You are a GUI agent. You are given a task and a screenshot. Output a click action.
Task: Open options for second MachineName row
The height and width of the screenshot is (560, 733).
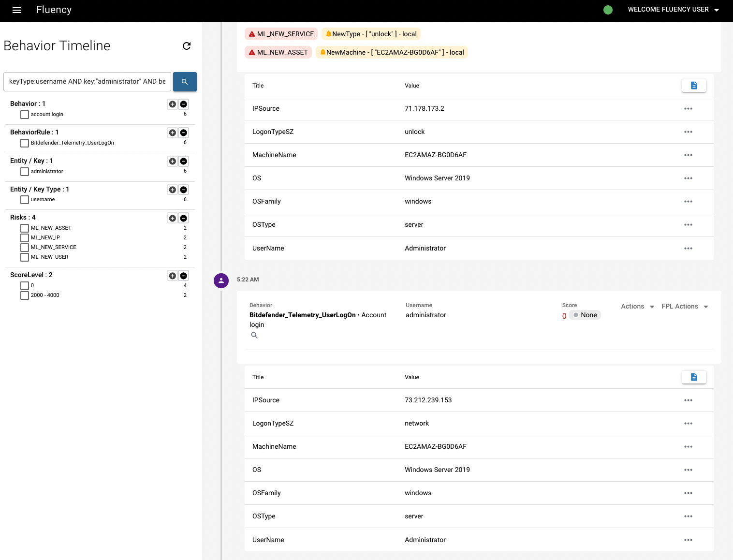click(x=689, y=447)
